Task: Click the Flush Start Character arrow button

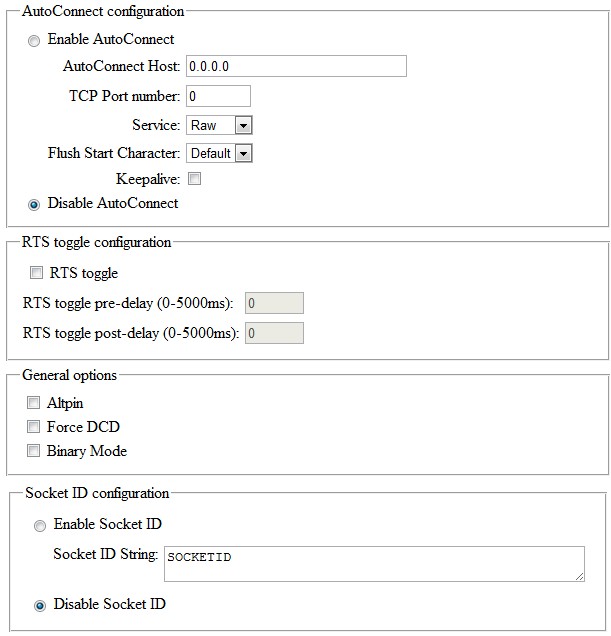Action: [243, 153]
